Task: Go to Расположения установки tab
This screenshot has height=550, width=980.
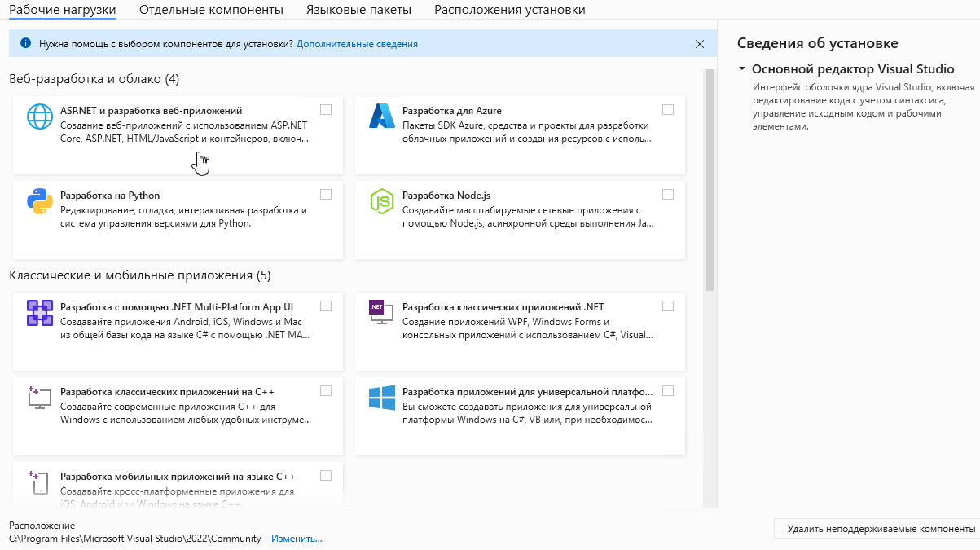Action: coord(509,10)
